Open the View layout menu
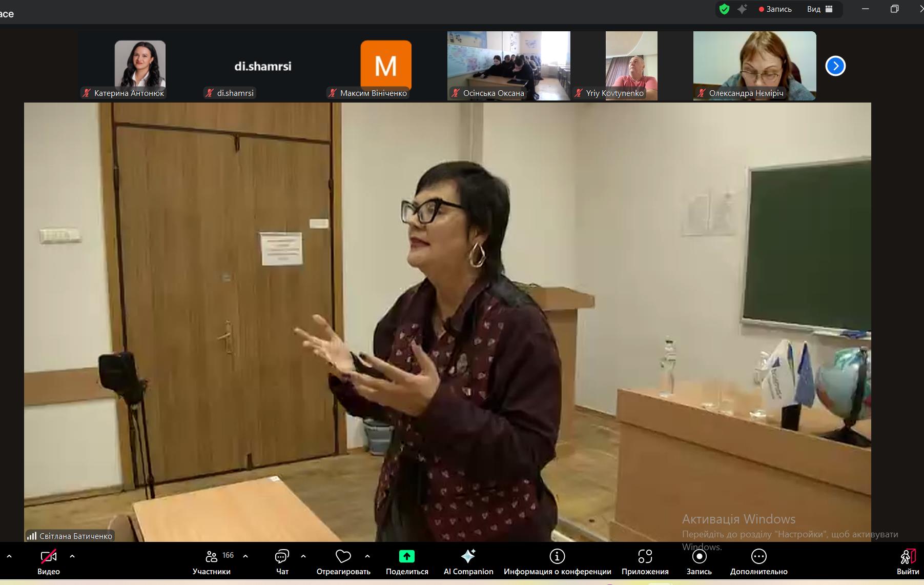The image size is (924, 585). [x=820, y=9]
